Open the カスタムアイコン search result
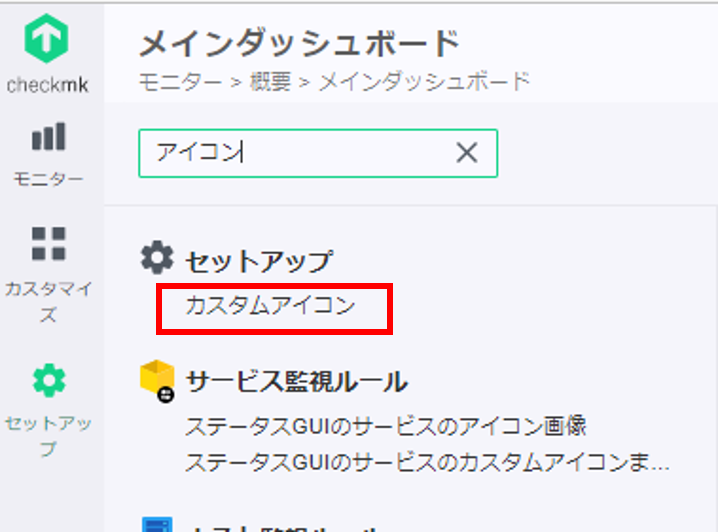Screen dimensions: 718x532 pos(270,305)
